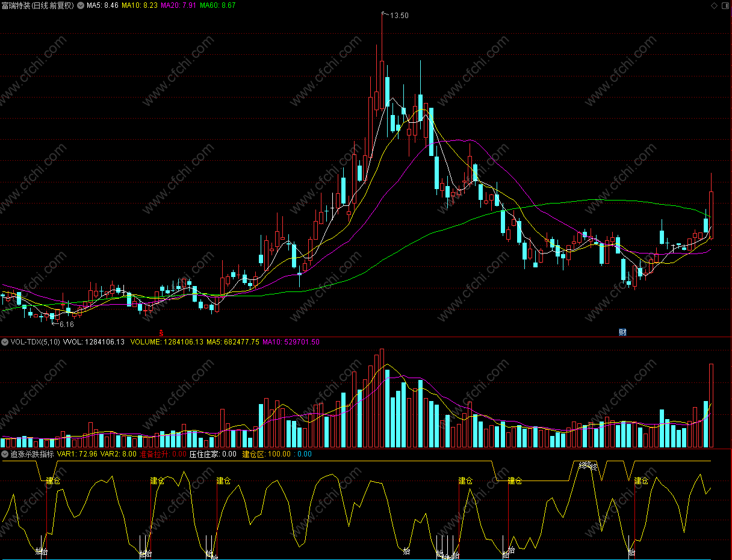Click VAR1: 72.96 value
The image size is (732, 560).
(x=78, y=454)
